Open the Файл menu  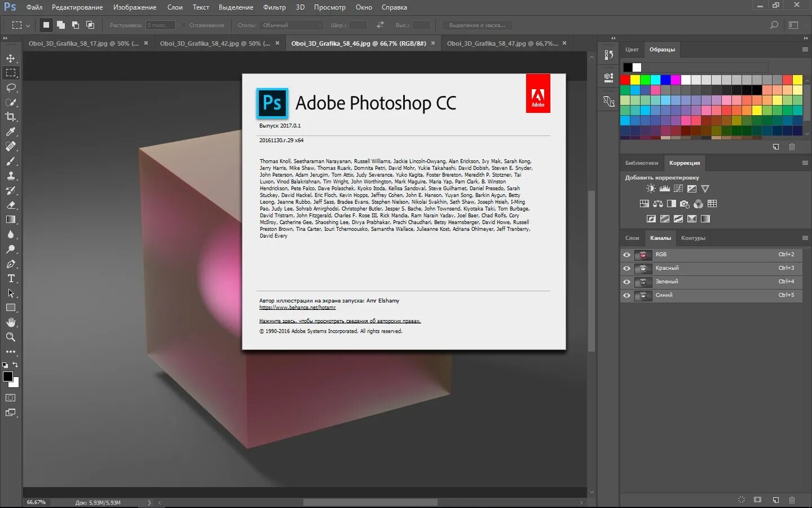34,7
